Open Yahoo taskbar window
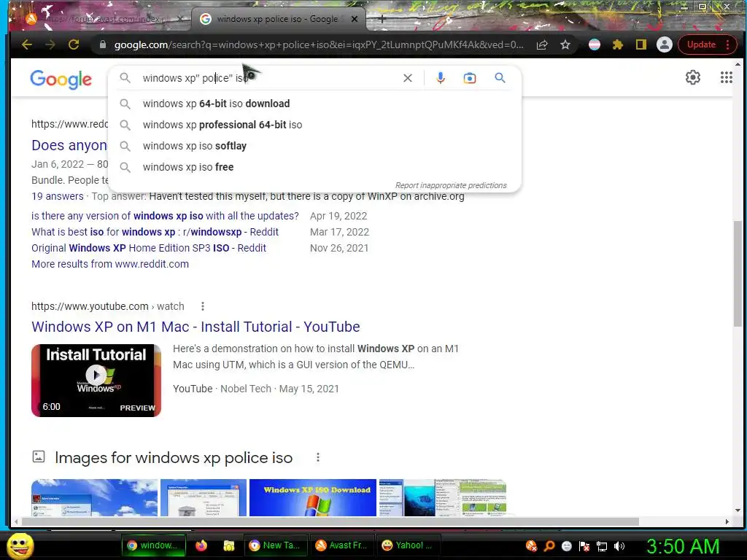The image size is (747, 560). (x=407, y=545)
